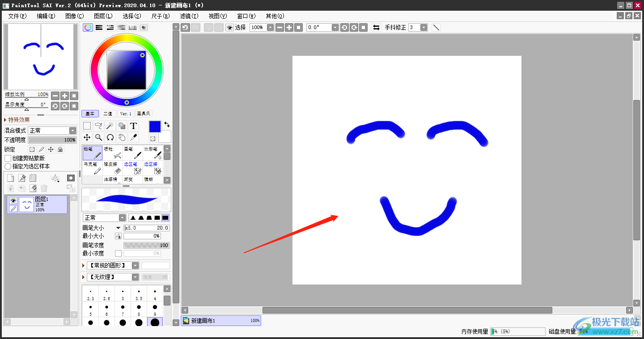Viewport: 644px width, 339px height.
Task: Choose the 画笔 brush tool
Action: click(133, 153)
